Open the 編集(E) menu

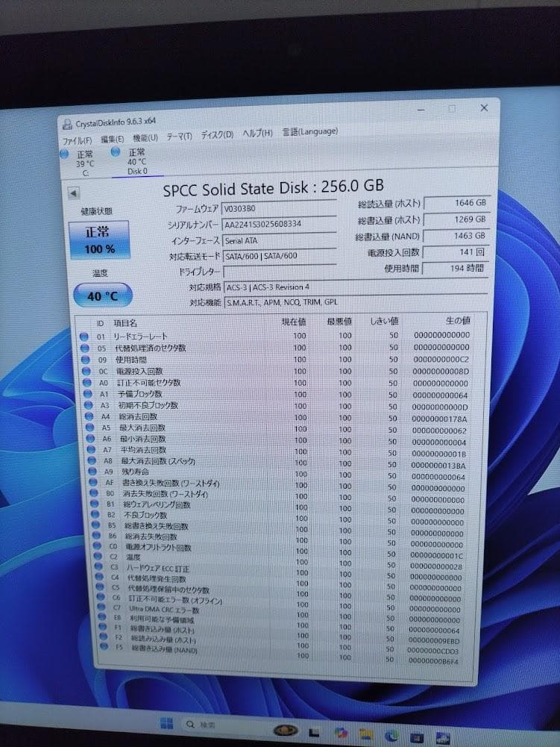pyautogui.click(x=113, y=139)
